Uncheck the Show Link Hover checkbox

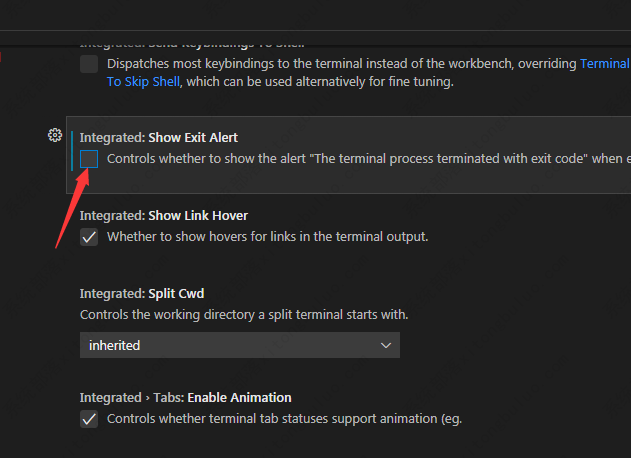90,237
